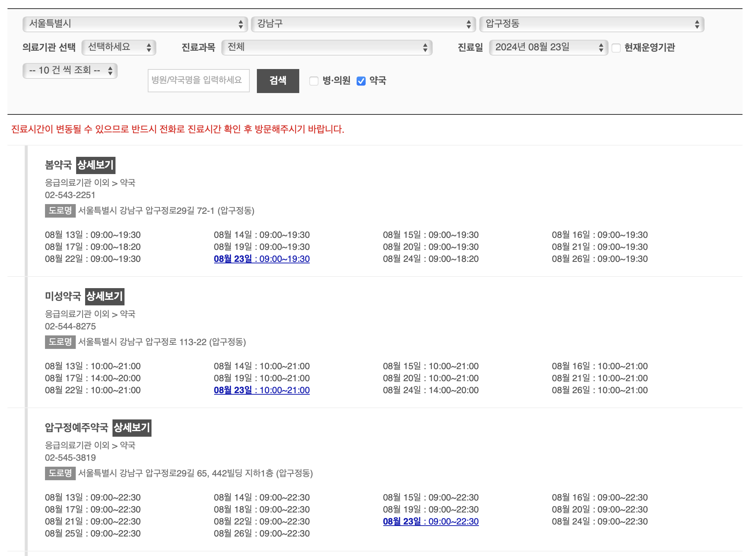Click 미성약국 08월 23일 10:00~21:00 link
The height and width of the screenshot is (556, 756).
pos(261,390)
